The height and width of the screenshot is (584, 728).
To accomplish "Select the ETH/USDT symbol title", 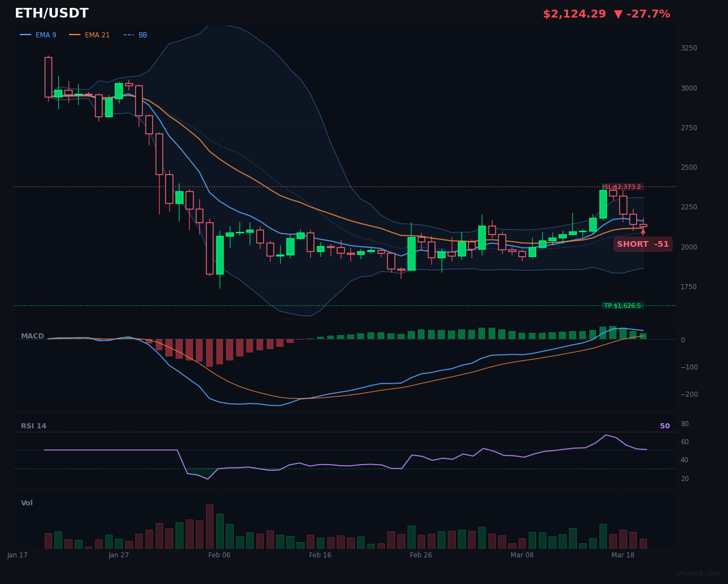I will point(52,13).
